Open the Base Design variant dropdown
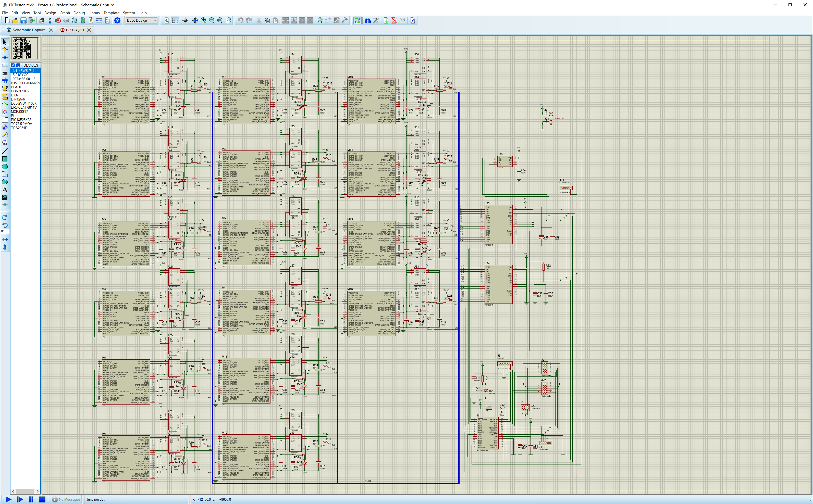The image size is (813, 504). [141, 20]
